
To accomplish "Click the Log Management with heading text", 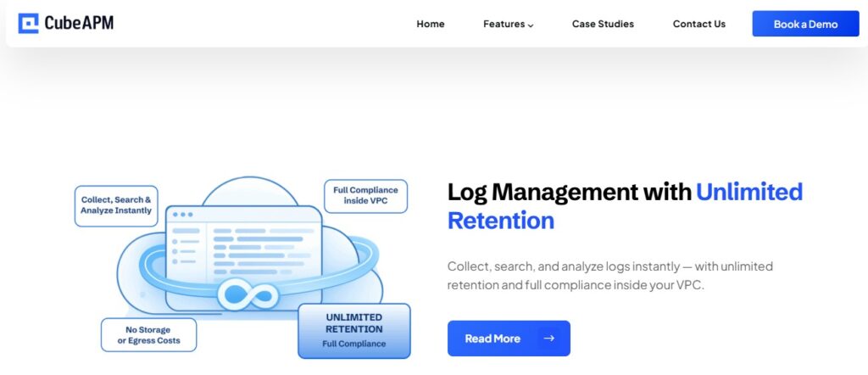I will [x=569, y=192].
